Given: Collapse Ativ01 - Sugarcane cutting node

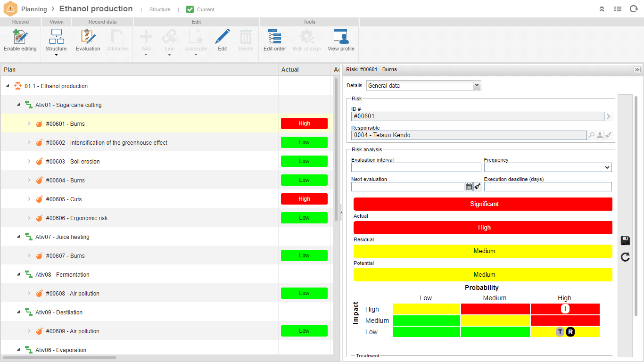Looking at the screenshot, I should coord(18,105).
